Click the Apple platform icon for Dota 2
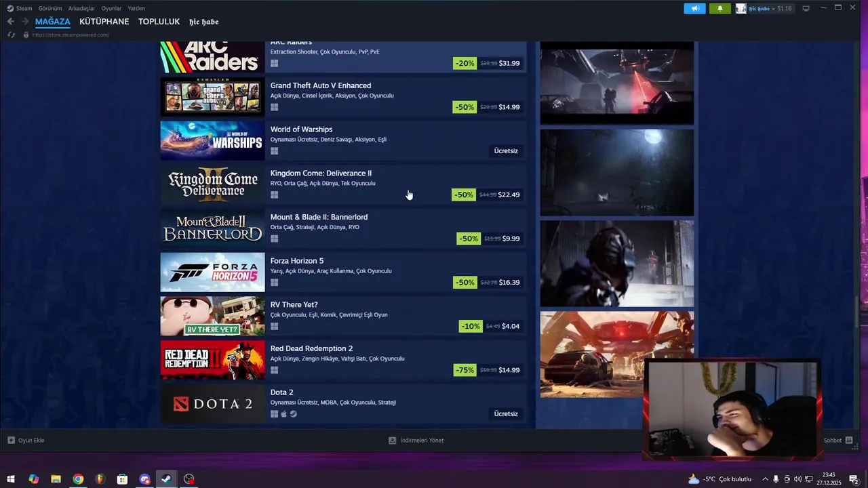868x488 pixels. 284,414
